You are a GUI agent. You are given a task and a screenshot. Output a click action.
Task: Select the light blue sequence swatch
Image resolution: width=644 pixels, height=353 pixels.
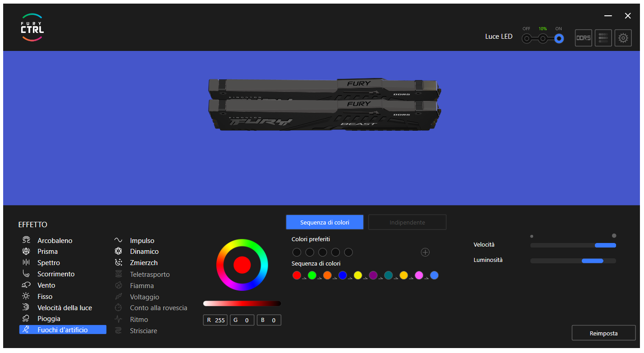pos(434,275)
